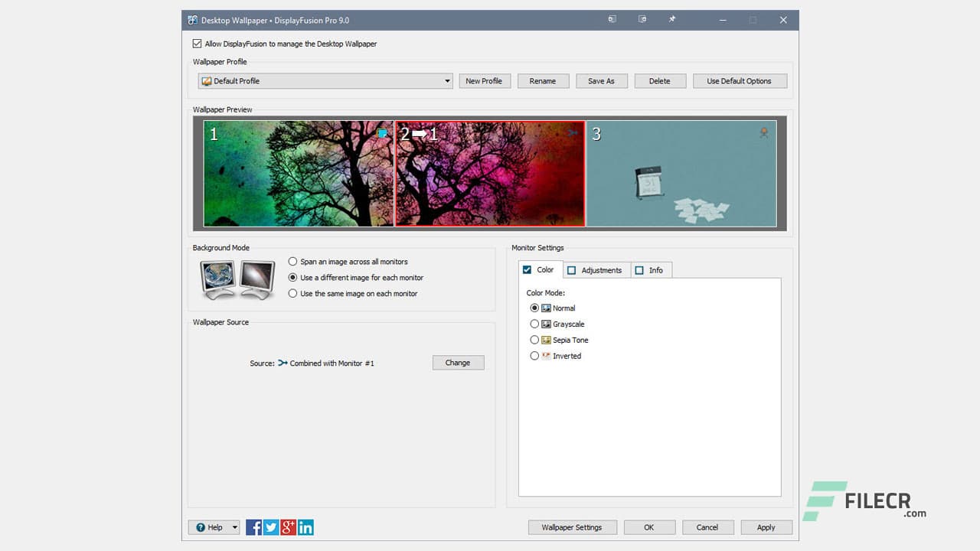Click the New Profile button
This screenshot has width=980, height=551.
point(485,80)
